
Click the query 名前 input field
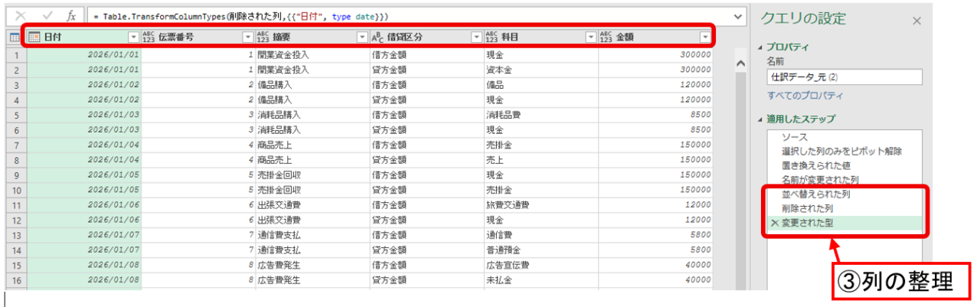[844, 77]
